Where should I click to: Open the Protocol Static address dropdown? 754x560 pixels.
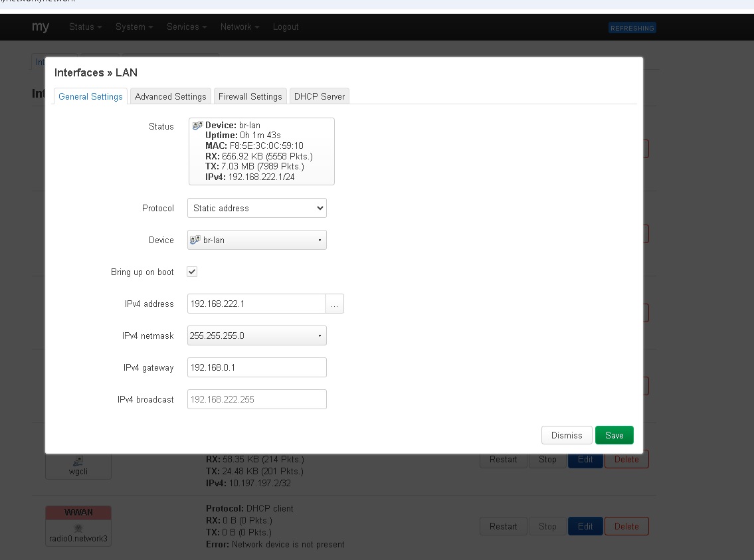pyautogui.click(x=257, y=208)
